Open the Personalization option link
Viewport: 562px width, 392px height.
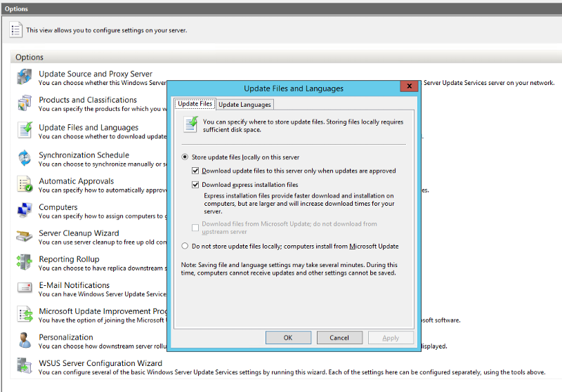coord(66,337)
